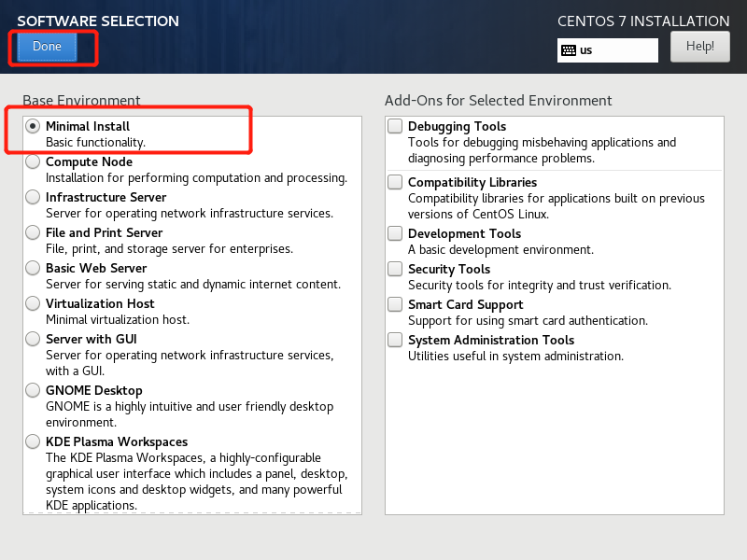Select Server with GUI option

pos(34,339)
